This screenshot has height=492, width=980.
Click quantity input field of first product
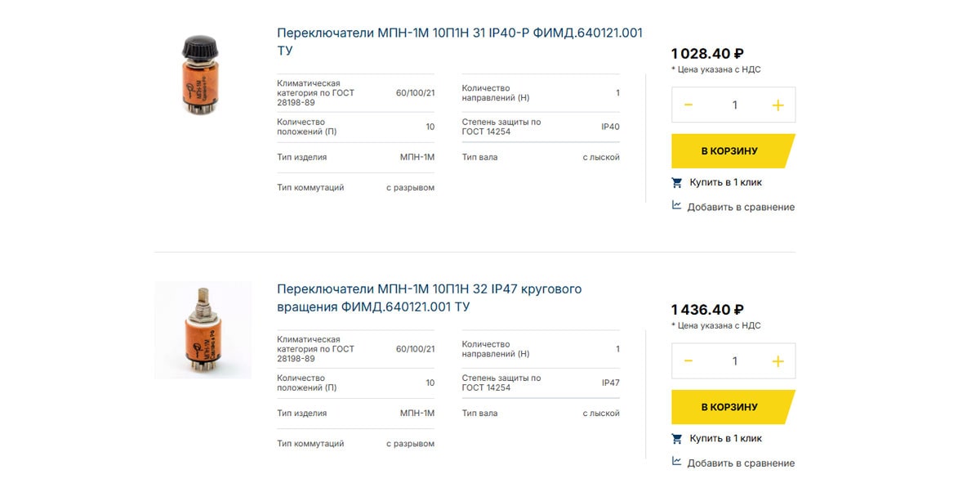point(734,105)
